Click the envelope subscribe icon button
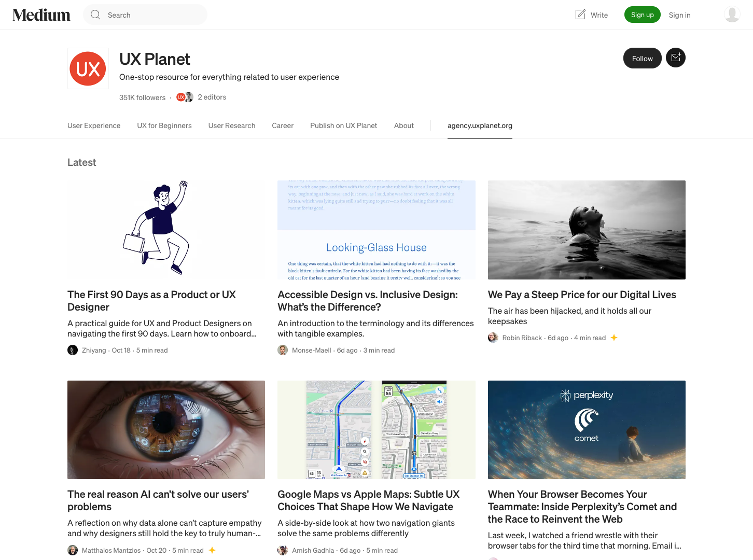The width and height of the screenshot is (753, 560). point(676,58)
